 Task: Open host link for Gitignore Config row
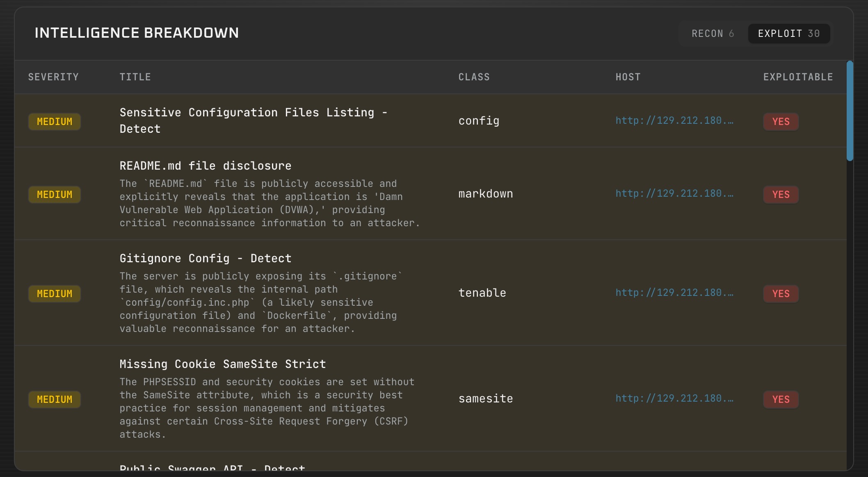pyautogui.click(x=674, y=293)
